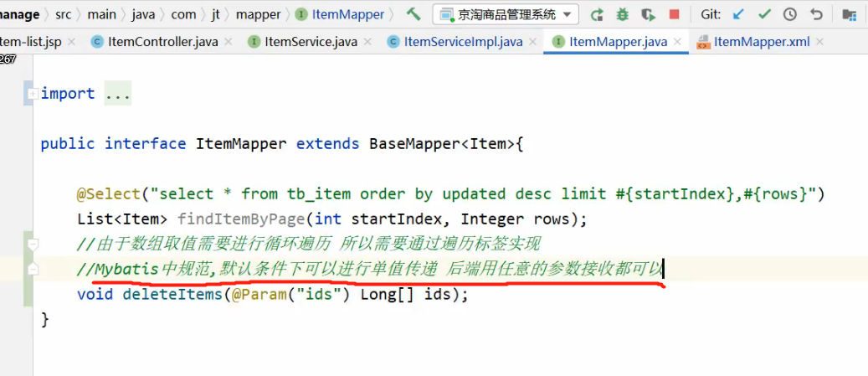Click Git commit green checkmark
868x376 pixels.
pyautogui.click(x=764, y=15)
